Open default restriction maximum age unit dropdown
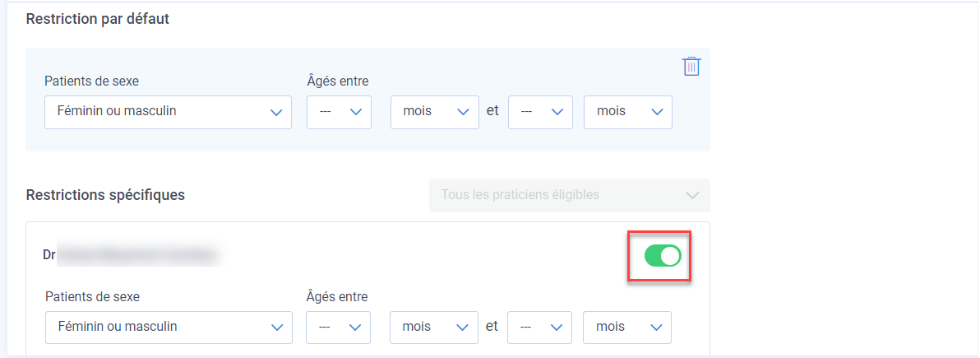The height and width of the screenshot is (358, 980). point(628,112)
